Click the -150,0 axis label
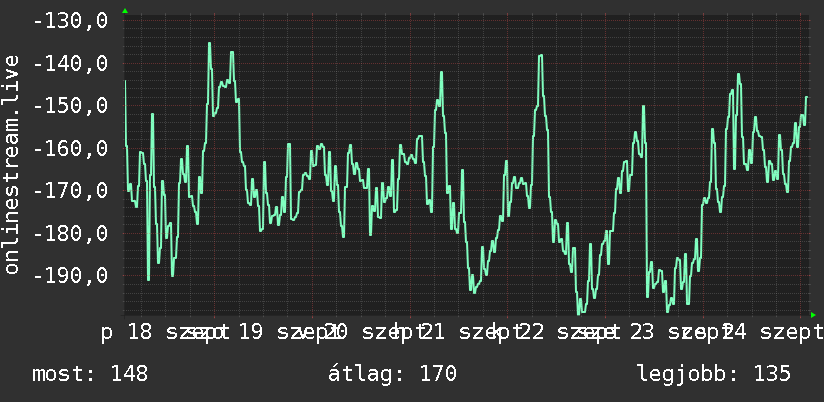This screenshot has height=402, width=824. [x=70, y=106]
